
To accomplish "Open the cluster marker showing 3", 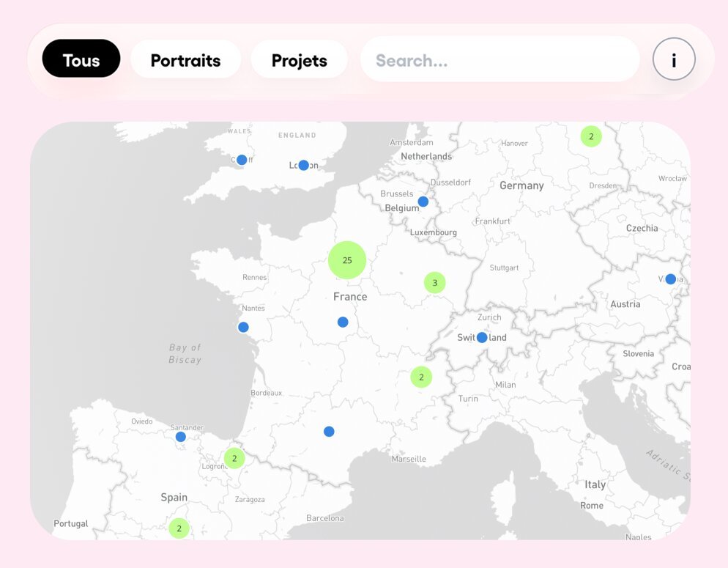I will (434, 282).
